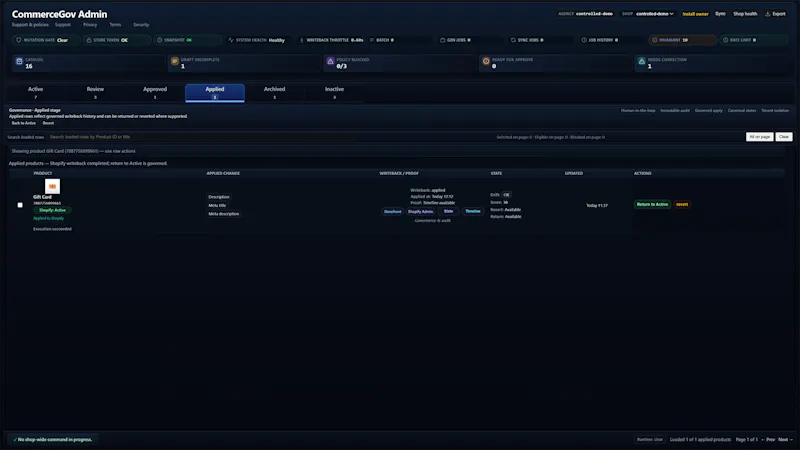
Task: Click the All on page button
Action: [x=759, y=137]
